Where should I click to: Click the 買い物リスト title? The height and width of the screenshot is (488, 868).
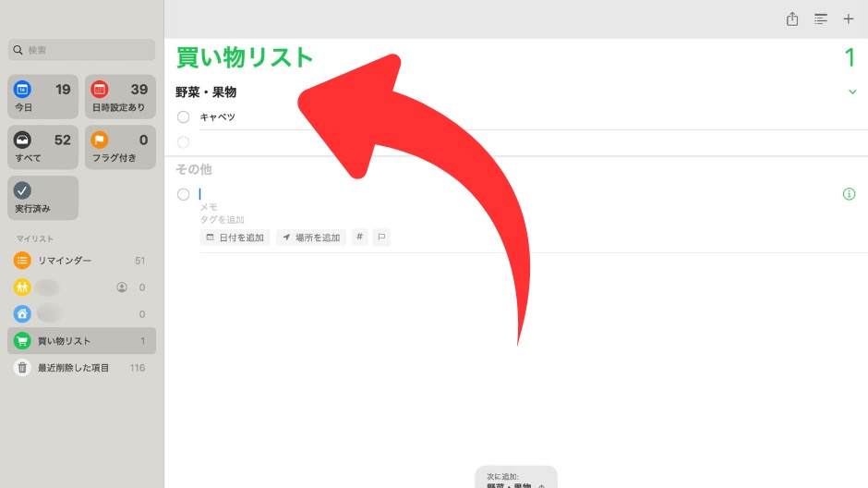point(245,57)
